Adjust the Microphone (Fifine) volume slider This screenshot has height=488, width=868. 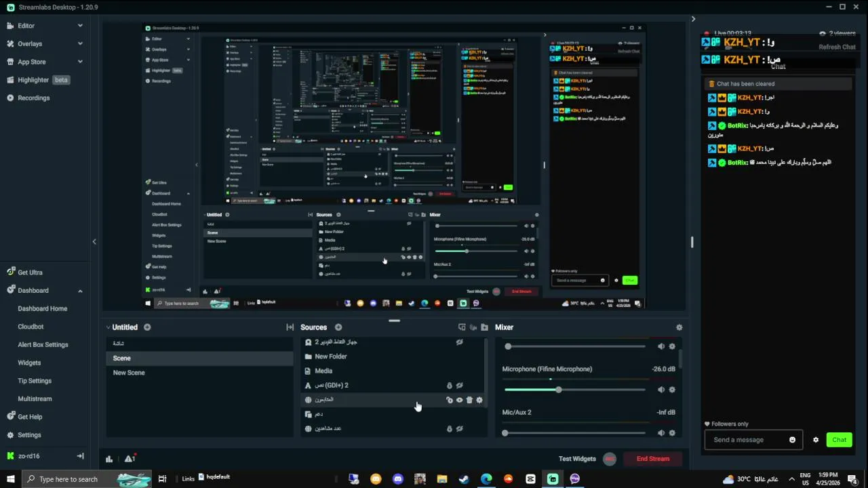[574, 390]
